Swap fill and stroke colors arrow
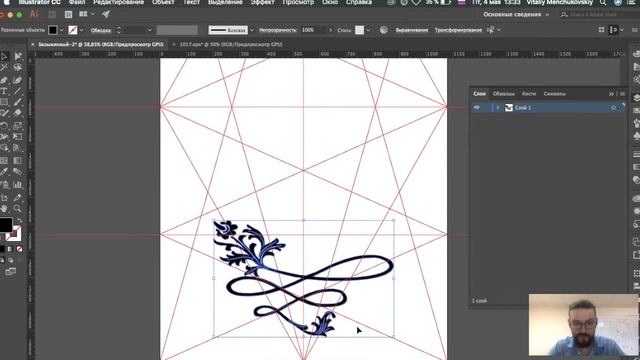640x360 pixels. pyautogui.click(x=19, y=220)
